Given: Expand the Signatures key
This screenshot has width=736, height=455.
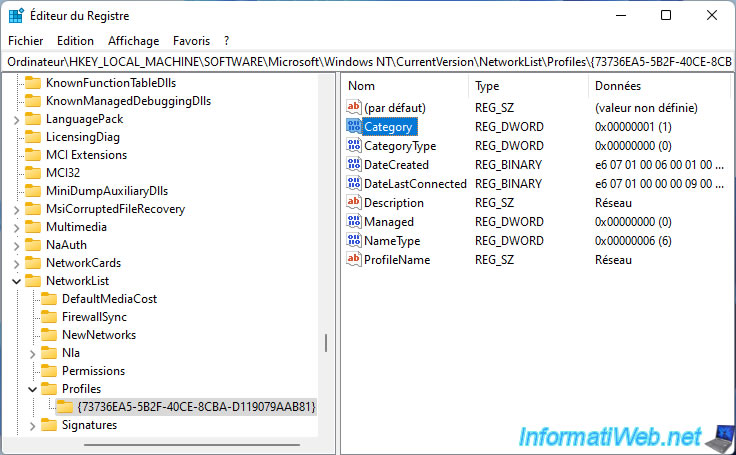Looking at the screenshot, I should tap(33, 425).
